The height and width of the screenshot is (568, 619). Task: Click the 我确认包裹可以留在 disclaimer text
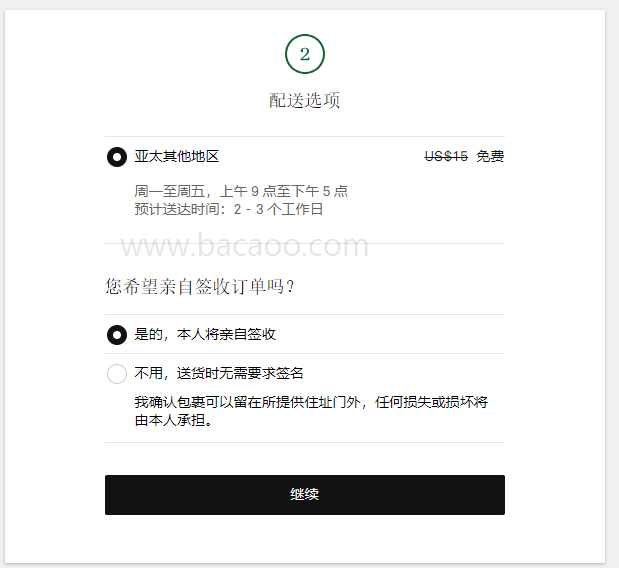311,402
